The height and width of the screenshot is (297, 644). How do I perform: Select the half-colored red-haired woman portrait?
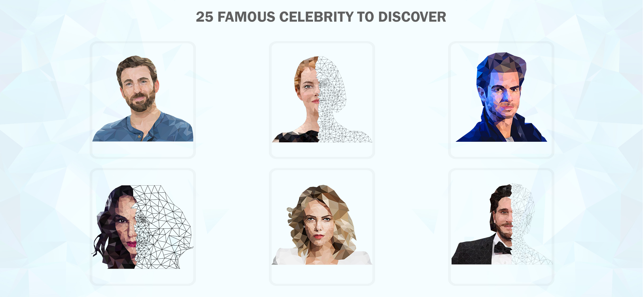tap(322, 99)
